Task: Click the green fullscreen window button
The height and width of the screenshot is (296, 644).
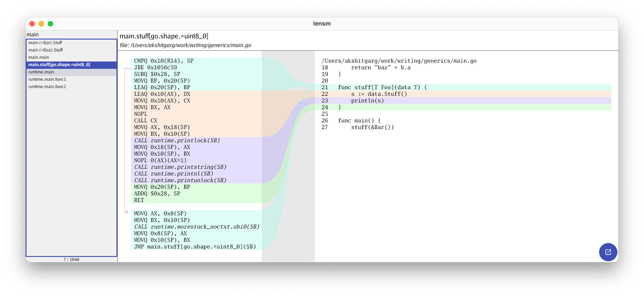Action: point(50,24)
